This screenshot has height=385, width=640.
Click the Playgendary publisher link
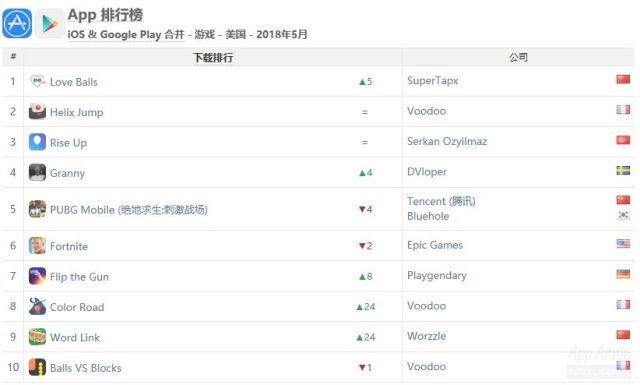pyautogui.click(x=436, y=276)
